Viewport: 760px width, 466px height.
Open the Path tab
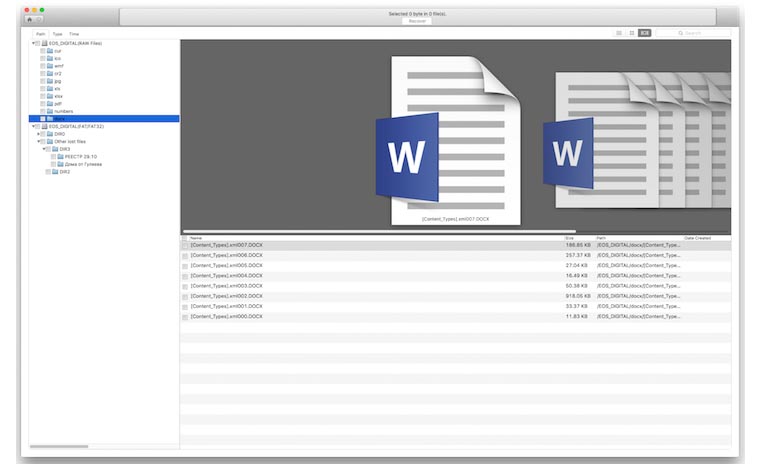[41, 34]
